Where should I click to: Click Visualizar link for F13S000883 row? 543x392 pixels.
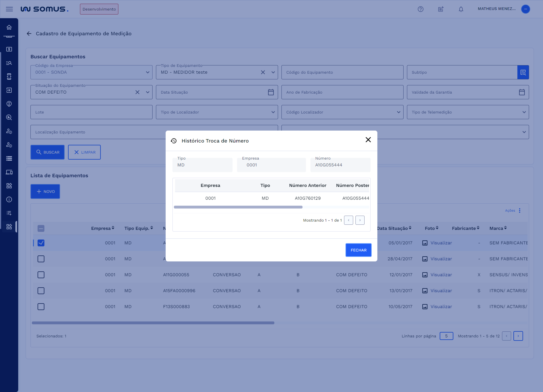tap(441, 307)
